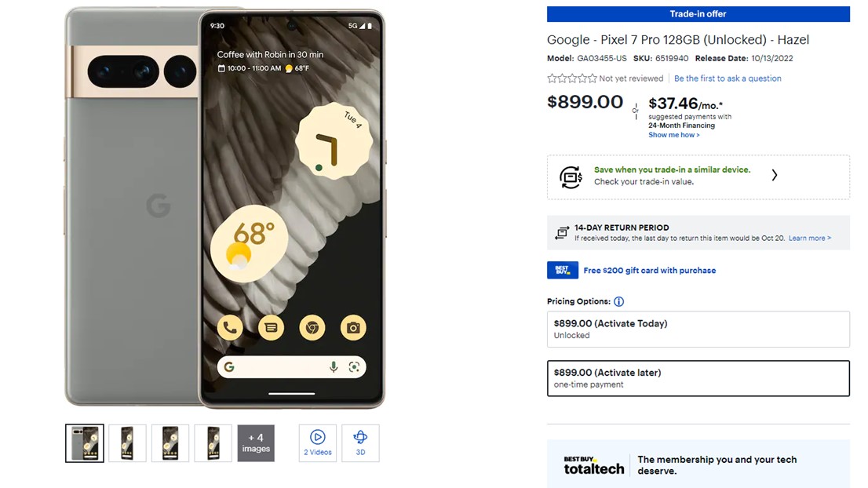This screenshot has width=868, height=488.
Task: Click the return period arrows icon
Action: tap(562, 233)
